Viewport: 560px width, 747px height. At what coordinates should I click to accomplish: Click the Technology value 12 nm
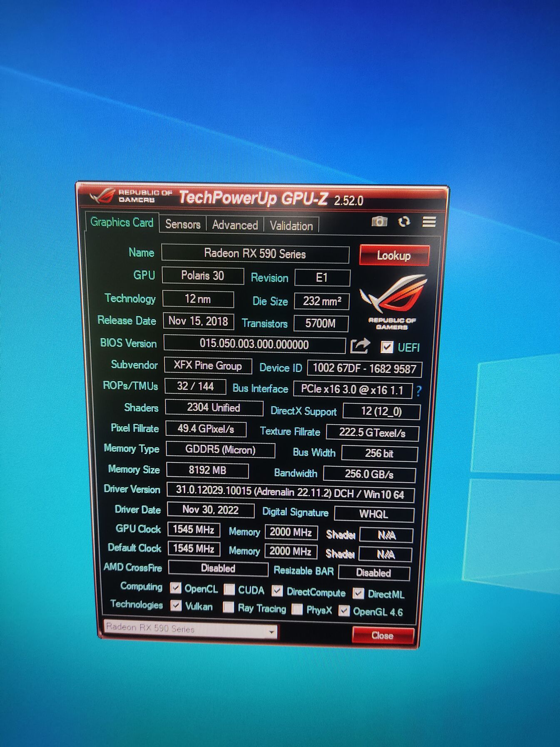[x=198, y=299]
